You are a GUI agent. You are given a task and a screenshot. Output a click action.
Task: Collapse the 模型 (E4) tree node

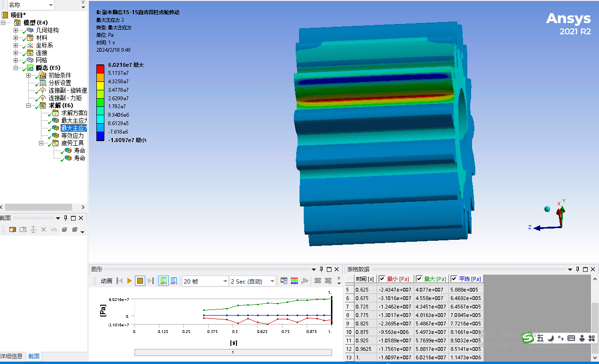(3, 23)
